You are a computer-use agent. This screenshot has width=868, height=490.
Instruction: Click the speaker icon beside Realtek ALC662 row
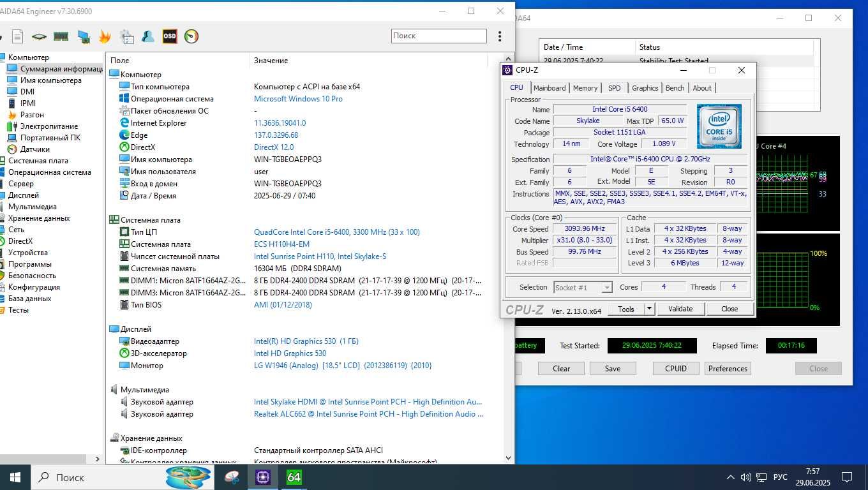124,414
